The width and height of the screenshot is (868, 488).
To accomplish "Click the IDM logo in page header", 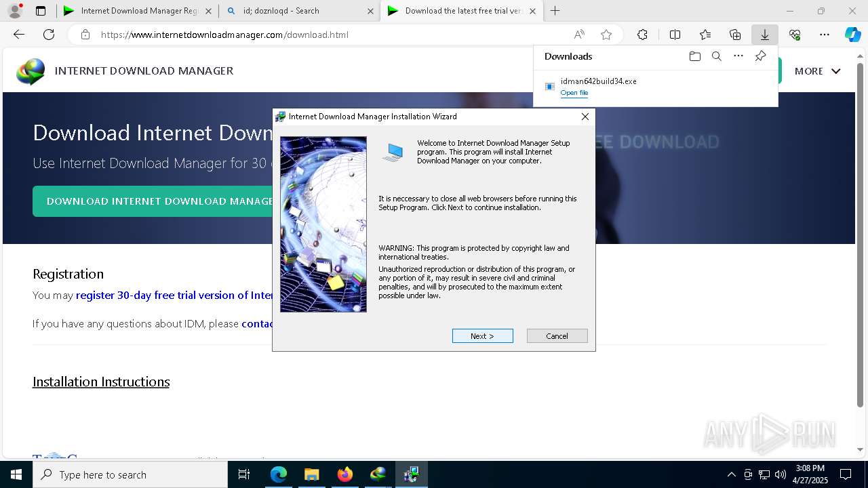I will [x=31, y=71].
